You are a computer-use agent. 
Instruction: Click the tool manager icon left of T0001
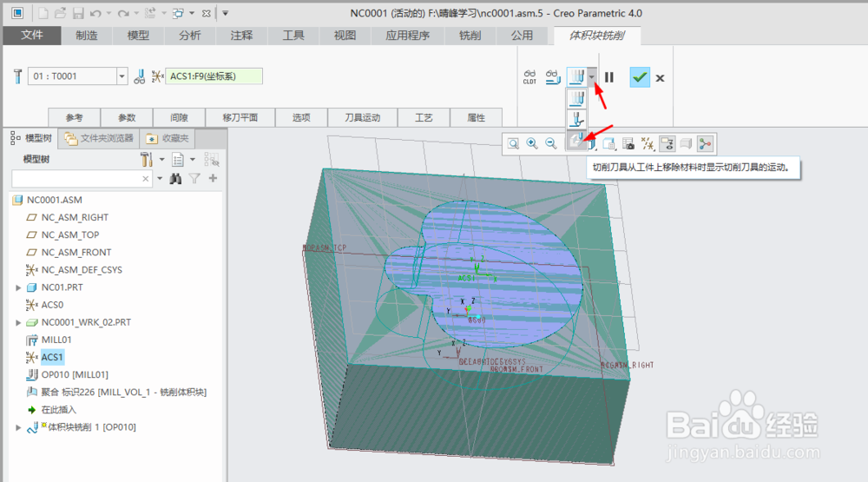pyautogui.click(x=17, y=76)
